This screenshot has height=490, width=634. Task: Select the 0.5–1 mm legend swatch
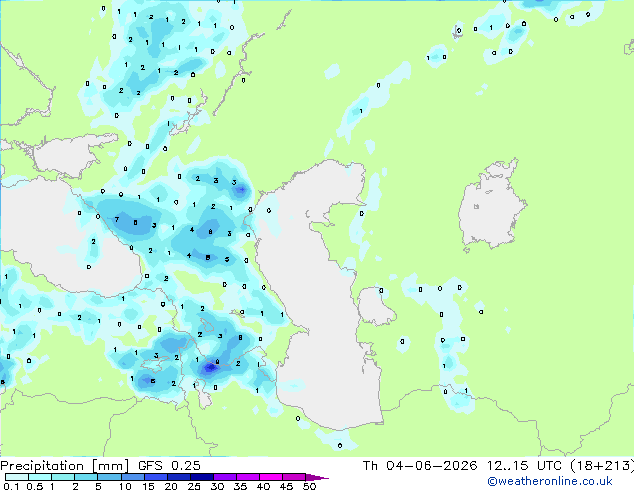click(x=40, y=477)
